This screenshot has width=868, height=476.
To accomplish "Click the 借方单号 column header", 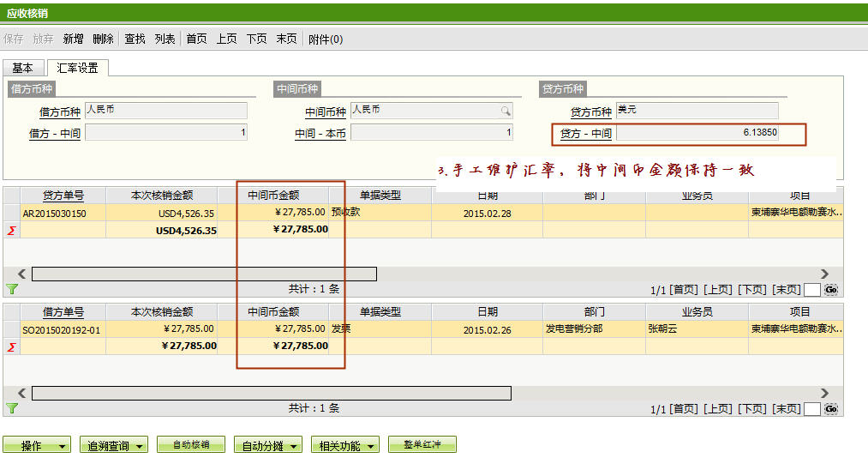I will pos(63,312).
